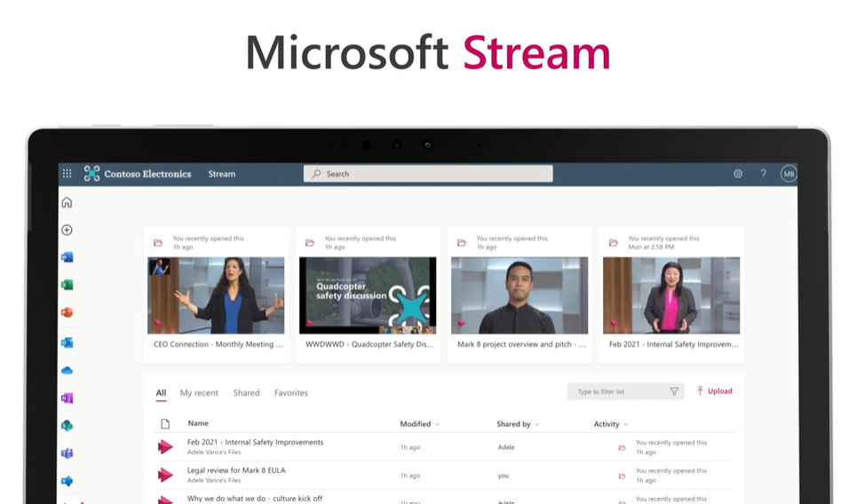Expand the Activity column dropdown
The height and width of the screenshot is (504, 864).
point(625,424)
